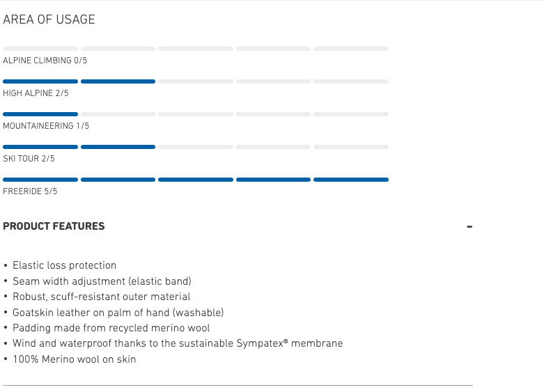
Task: Click first segment of Alpine Climbing bar
Action: [40, 49]
